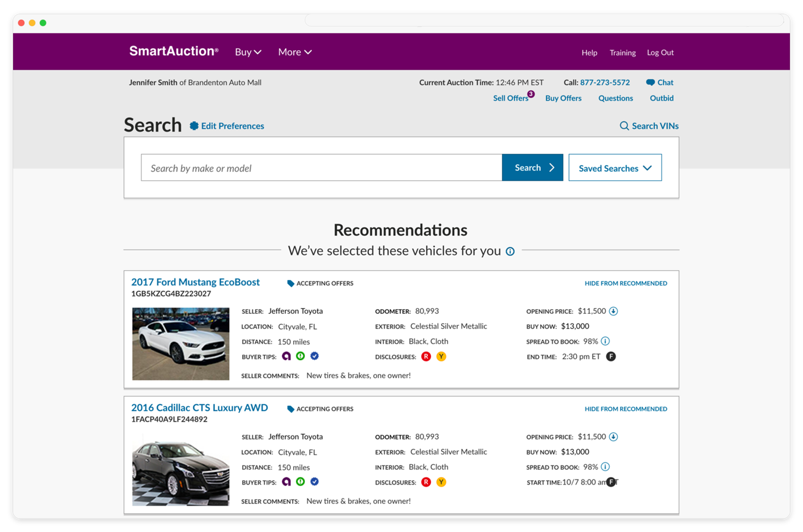Expand the Saved Searches dropdown
The image size is (803, 532).
(615, 168)
